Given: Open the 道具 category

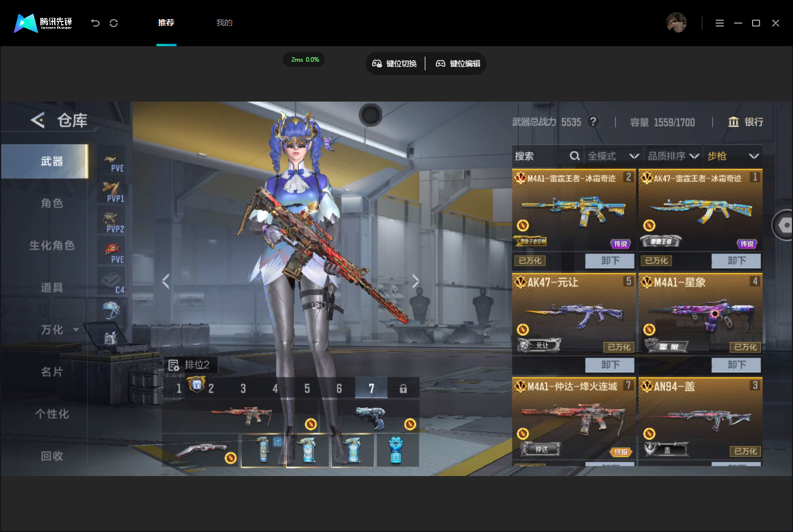Looking at the screenshot, I should [52, 287].
